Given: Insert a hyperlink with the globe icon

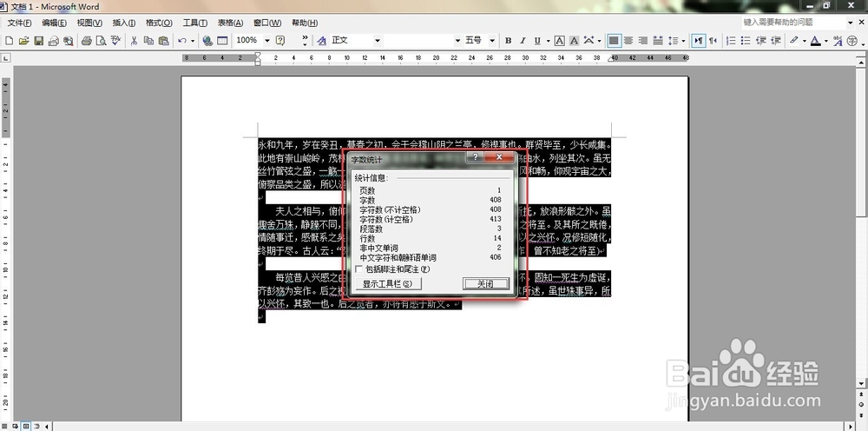Looking at the screenshot, I should 207,41.
